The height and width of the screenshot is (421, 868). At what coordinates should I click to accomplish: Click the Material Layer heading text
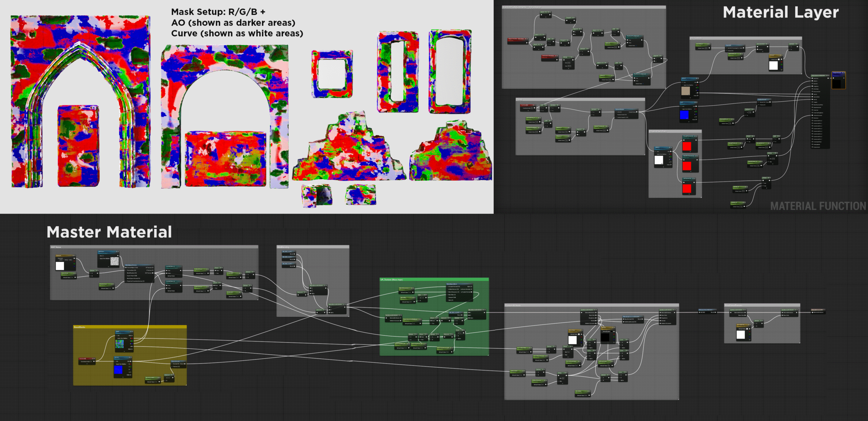pyautogui.click(x=781, y=13)
